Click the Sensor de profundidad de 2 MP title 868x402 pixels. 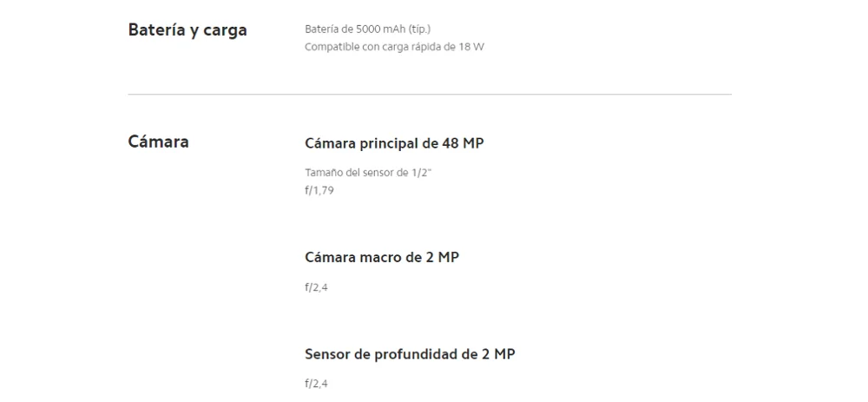[x=410, y=354]
